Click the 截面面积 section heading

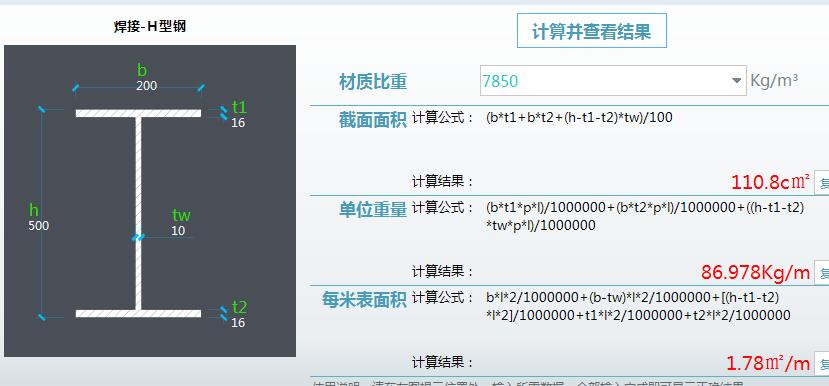click(x=373, y=121)
